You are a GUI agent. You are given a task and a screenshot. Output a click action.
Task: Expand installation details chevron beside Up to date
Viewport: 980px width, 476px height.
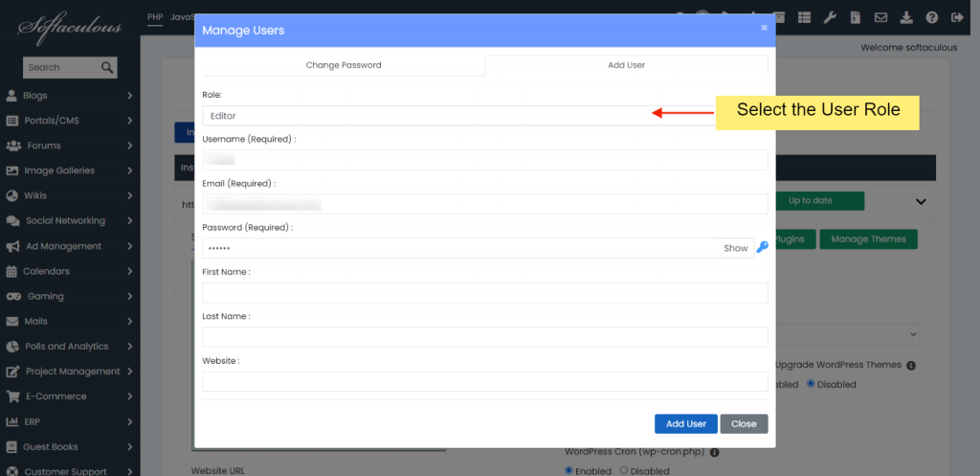click(921, 201)
